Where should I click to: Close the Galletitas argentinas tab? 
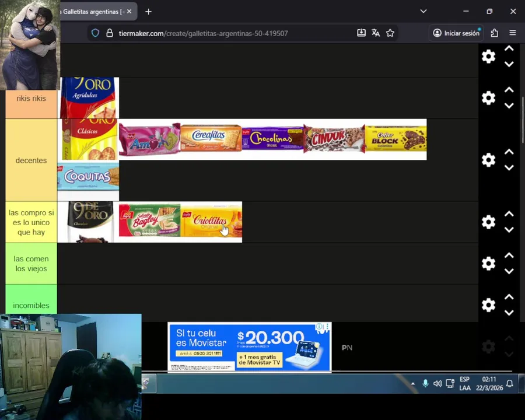pos(129,12)
